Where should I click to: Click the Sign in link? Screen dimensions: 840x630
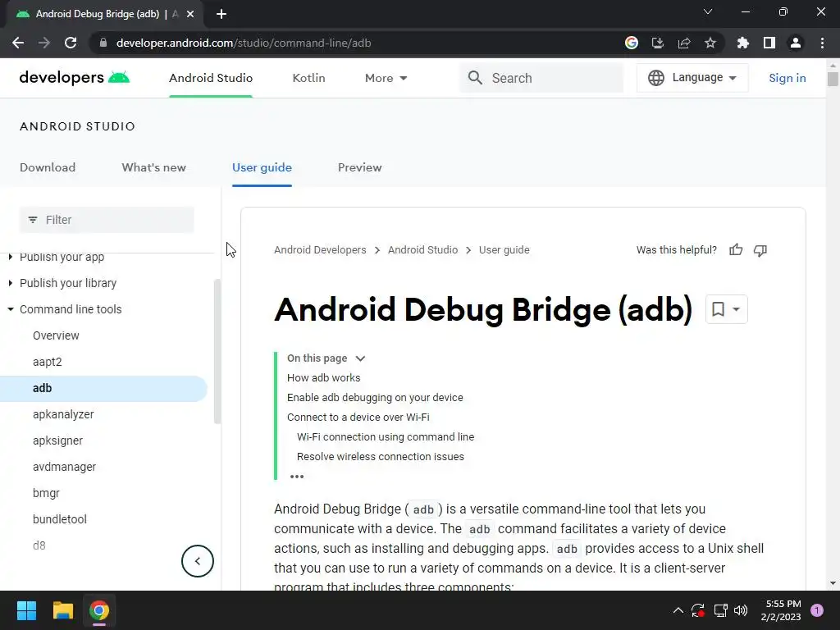click(787, 78)
